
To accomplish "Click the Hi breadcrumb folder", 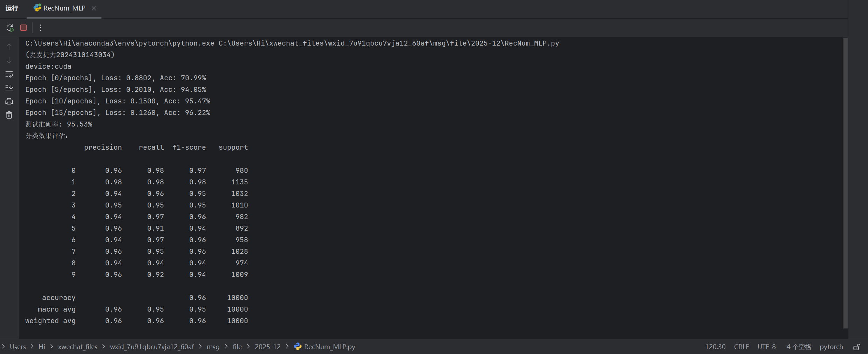I will [42, 347].
